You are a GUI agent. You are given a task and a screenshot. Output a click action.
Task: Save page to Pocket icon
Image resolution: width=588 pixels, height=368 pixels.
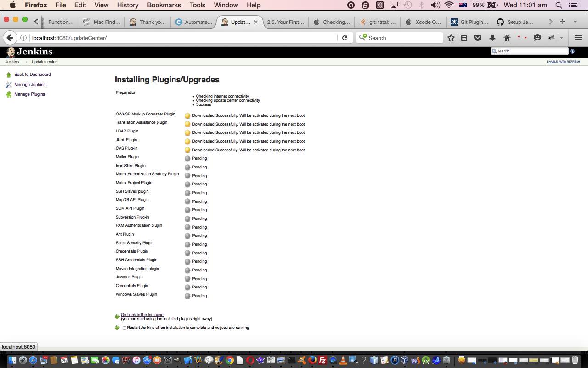click(478, 38)
